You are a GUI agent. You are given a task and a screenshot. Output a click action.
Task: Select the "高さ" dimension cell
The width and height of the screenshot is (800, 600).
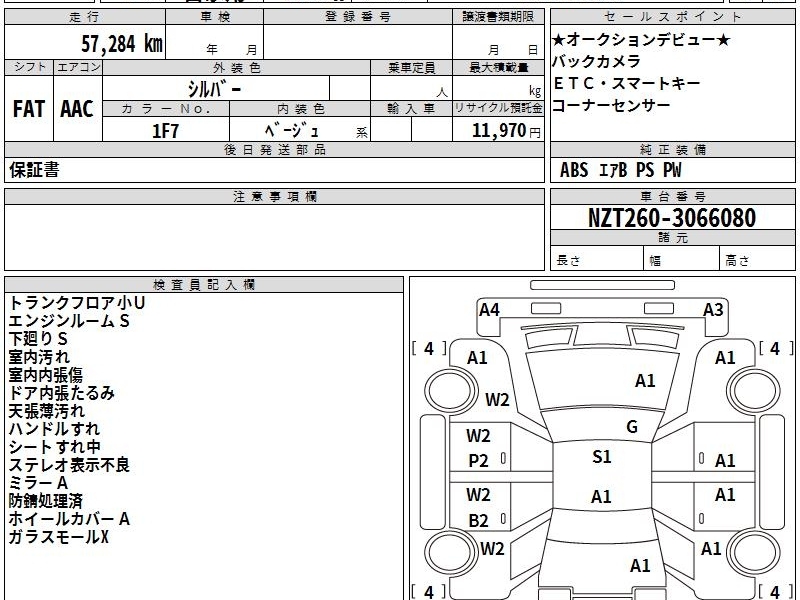pos(758,259)
